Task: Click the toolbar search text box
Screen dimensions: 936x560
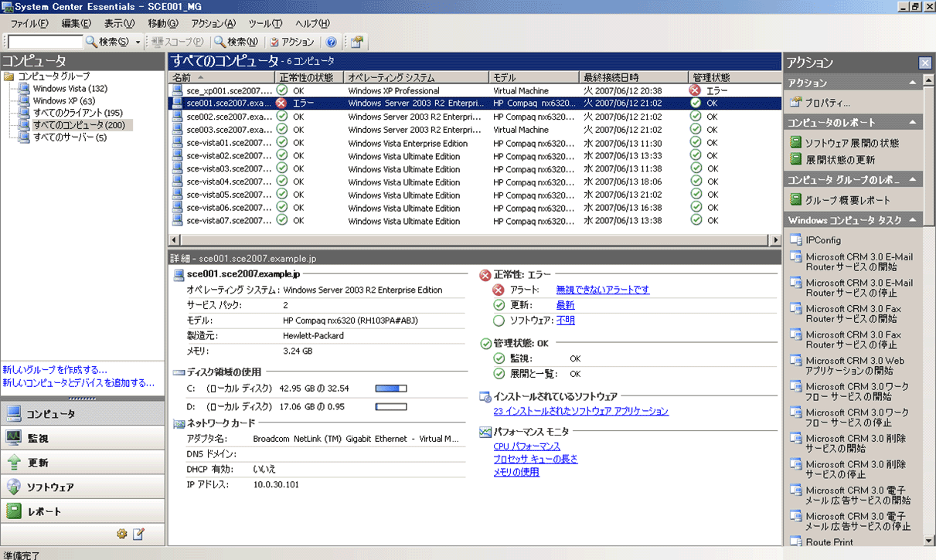Action: pos(45,42)
